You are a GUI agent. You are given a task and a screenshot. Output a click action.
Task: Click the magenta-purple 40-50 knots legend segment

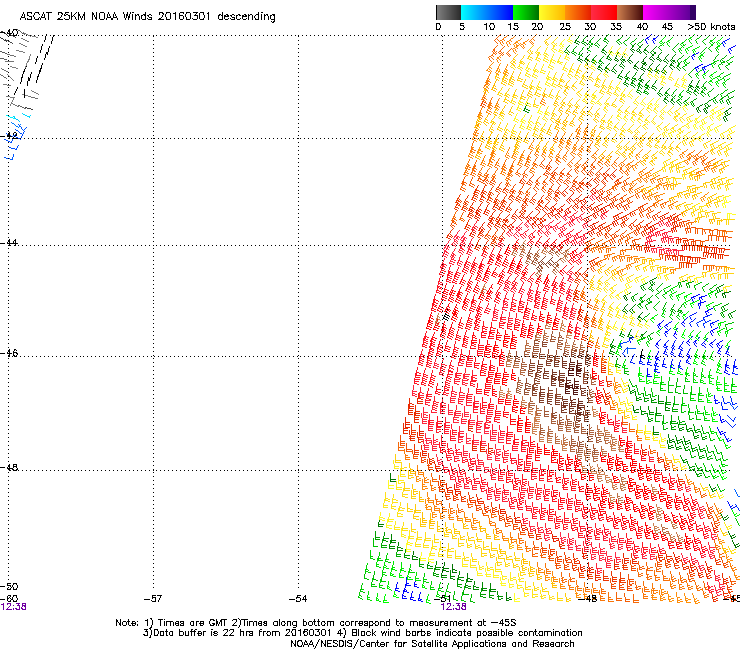[669, 12]
